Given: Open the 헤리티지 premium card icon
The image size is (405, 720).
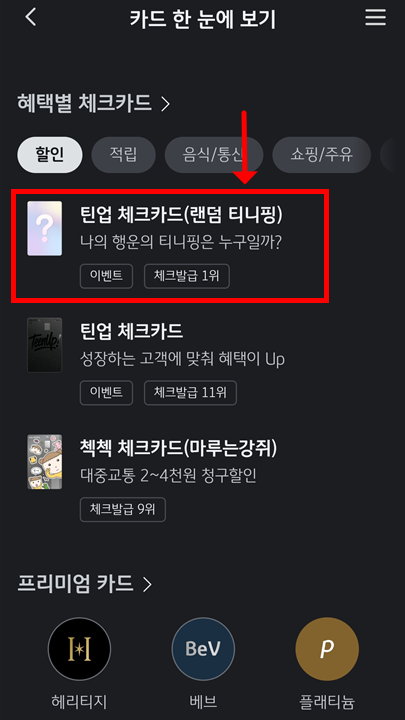Looking at the screenshot, I should point(79,648).
